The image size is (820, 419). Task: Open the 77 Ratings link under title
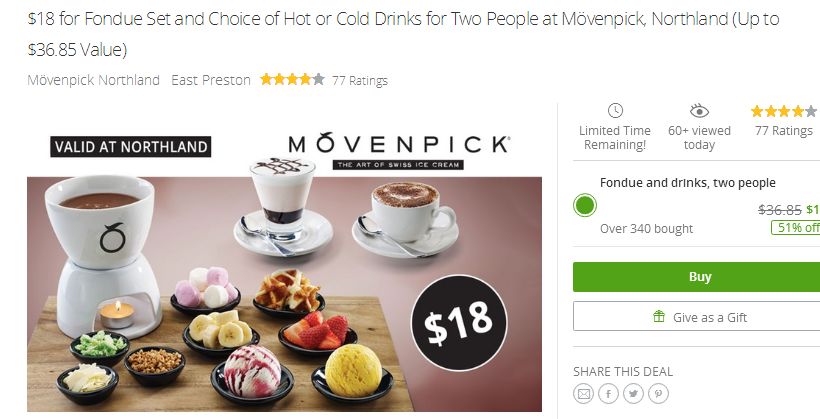coord(360,81)
